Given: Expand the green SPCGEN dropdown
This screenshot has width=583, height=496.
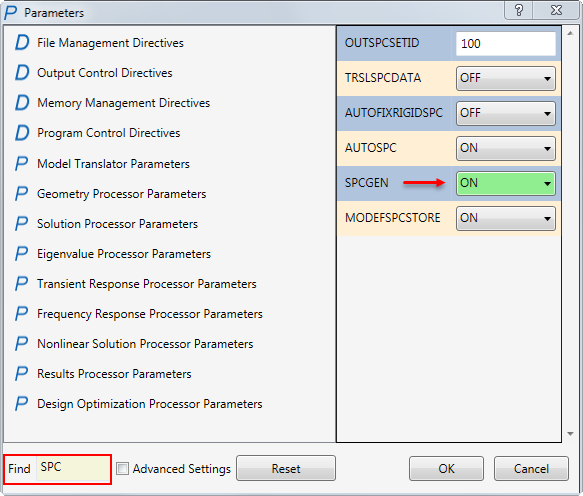Looking at the screenshot, I should point(506,183).
